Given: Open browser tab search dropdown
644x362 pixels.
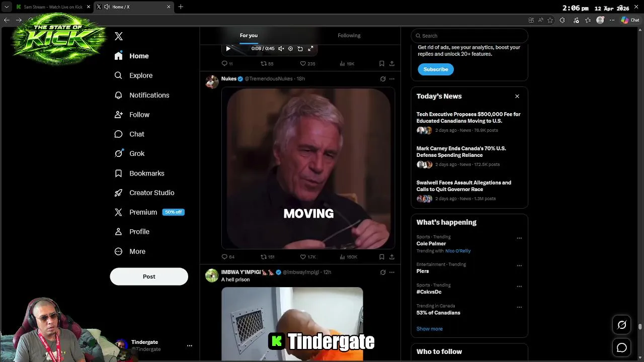Looking at the screenshot, I should [x=7, y=7].
